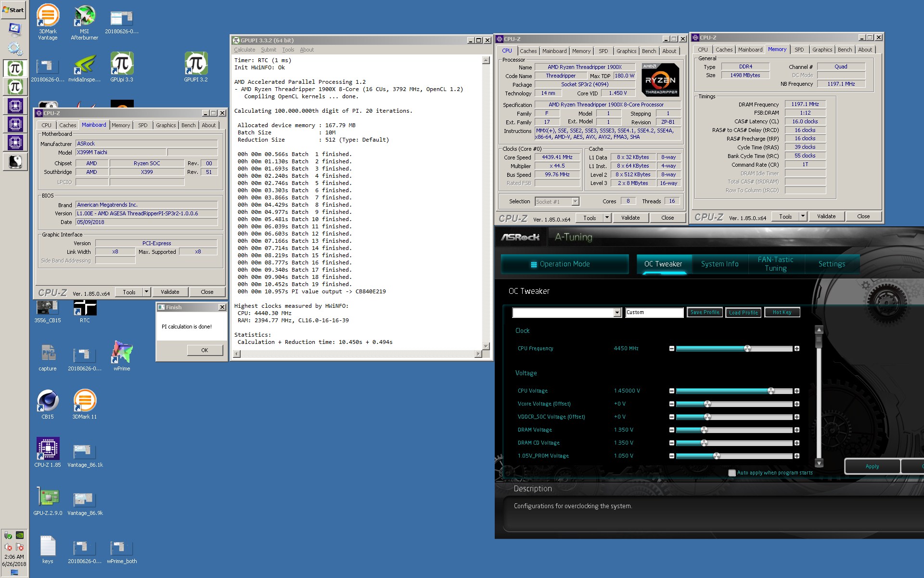Open GPU-Z.2.9.0 desktop icon
Image resolution: width=924 pixels, height=578 pixels.
point(48,501)
